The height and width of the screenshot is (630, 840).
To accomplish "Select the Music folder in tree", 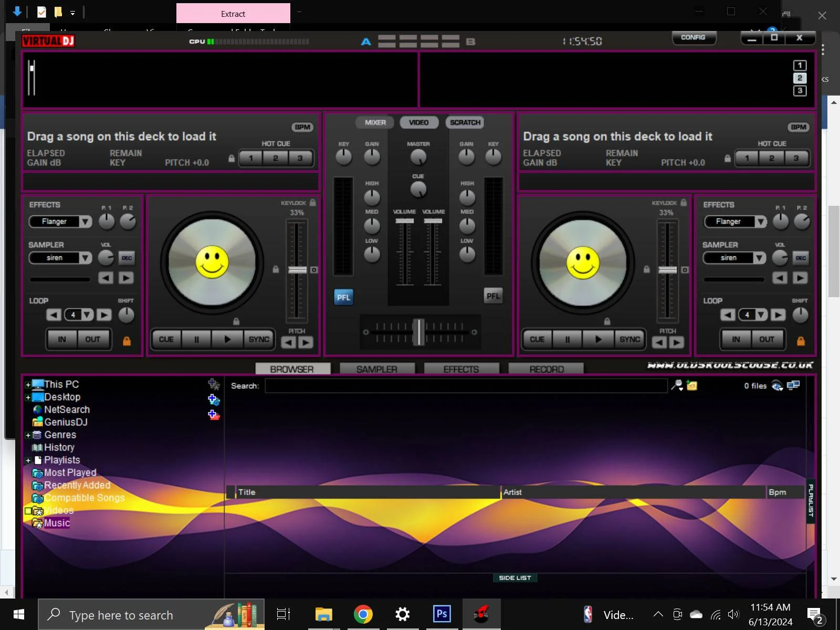I will 57,523.
